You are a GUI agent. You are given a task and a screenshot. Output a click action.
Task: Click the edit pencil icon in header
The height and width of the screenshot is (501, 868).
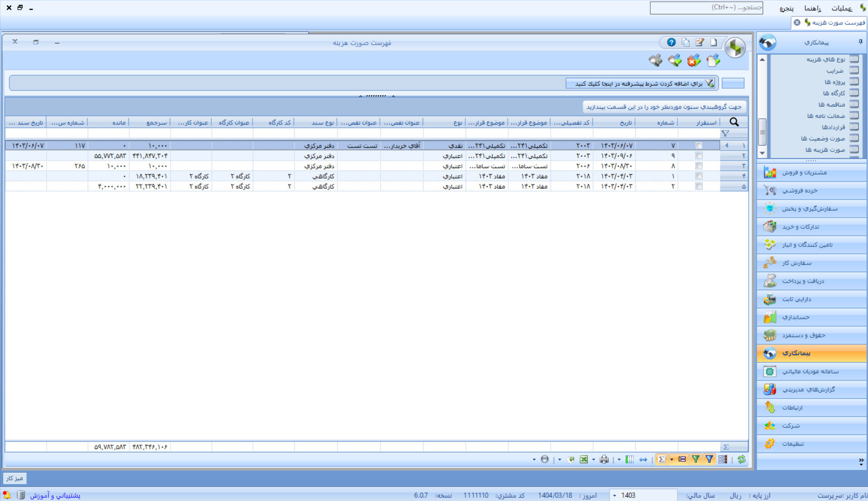[700, 42]
